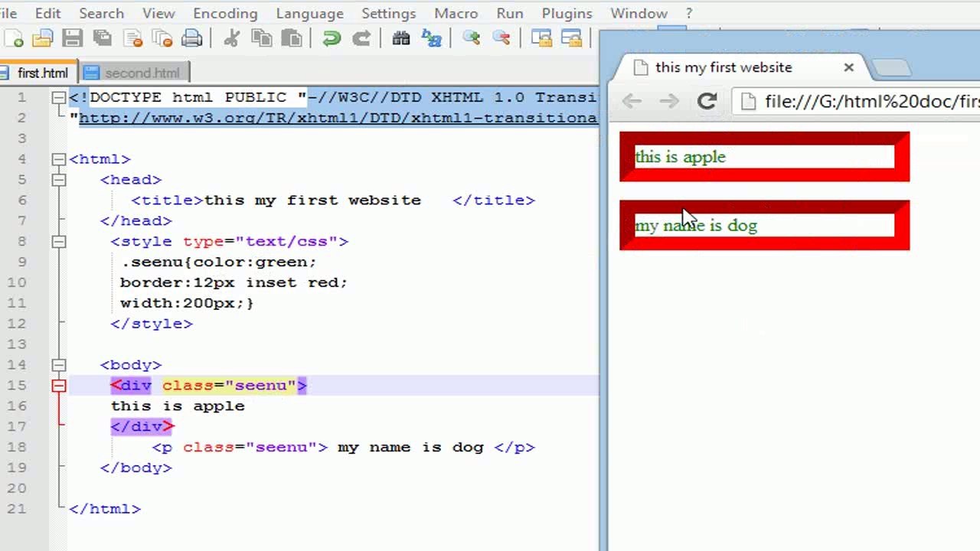Collapse the DOCTYPE fold on line 1
This screenshot has width=980, height=551.
pos(59,97)
